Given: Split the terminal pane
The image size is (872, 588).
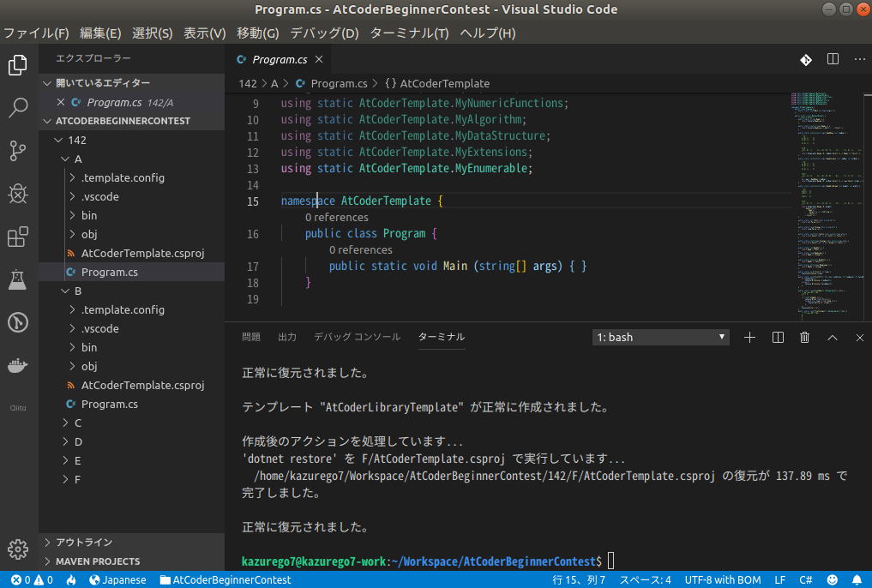Looking at the screenshot, I should click(x=778, y=338).
